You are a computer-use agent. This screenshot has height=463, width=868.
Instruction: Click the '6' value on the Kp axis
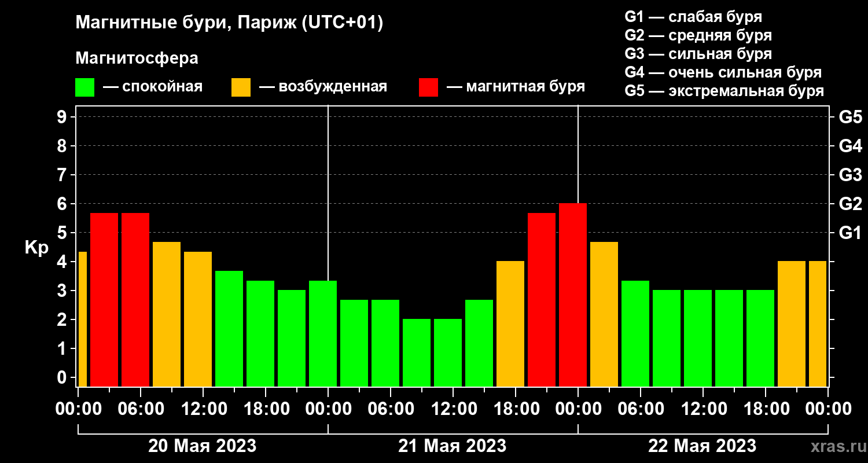click(x=62, y=204)
